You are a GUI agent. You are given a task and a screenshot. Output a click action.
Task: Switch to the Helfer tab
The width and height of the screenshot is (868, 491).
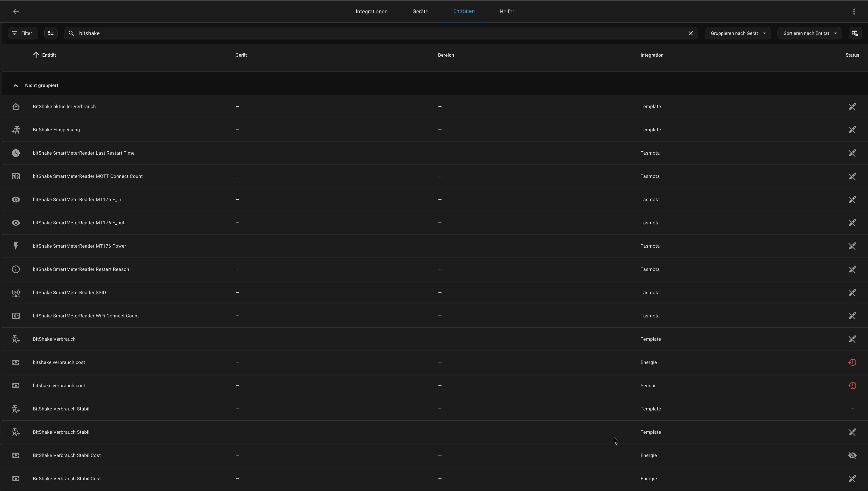point(506,11)
